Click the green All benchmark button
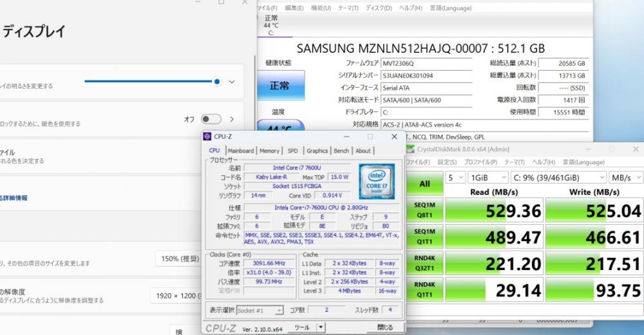The width and height of the screenshot is (644, 335). 424,184
